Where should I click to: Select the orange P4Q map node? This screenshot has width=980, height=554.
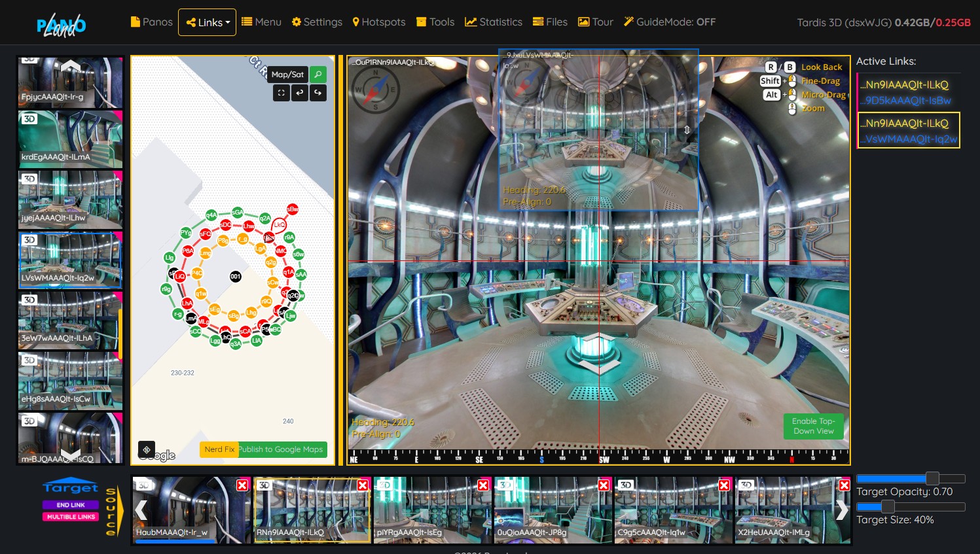coord(197,273)
